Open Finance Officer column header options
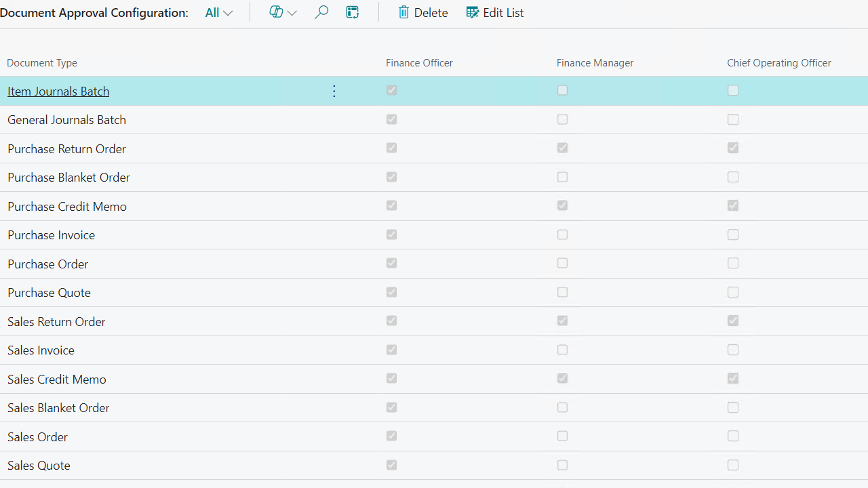The image size is (868, 488). 419,62
